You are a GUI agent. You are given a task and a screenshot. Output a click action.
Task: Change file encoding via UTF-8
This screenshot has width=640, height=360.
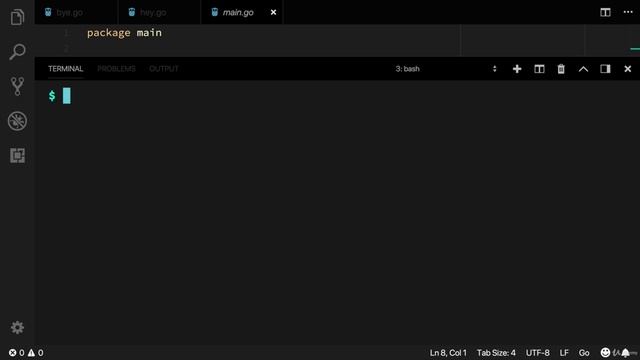(538, 353)
